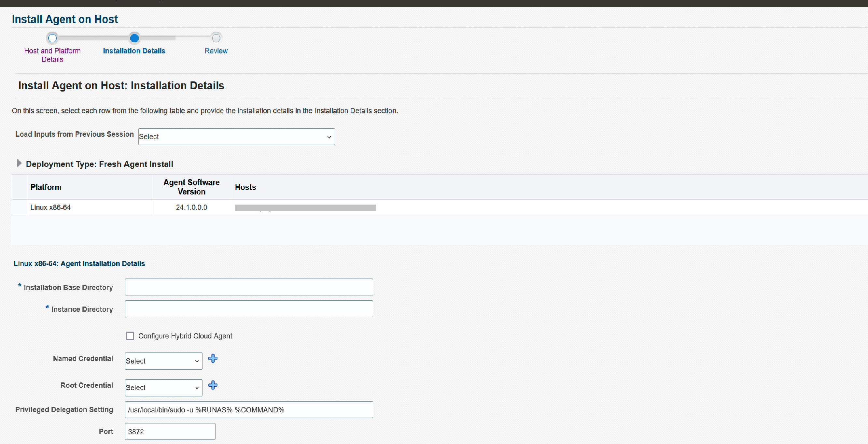868x444 pixels.
Task: Click the Installation Details step circle
Action: coord(134,38)
